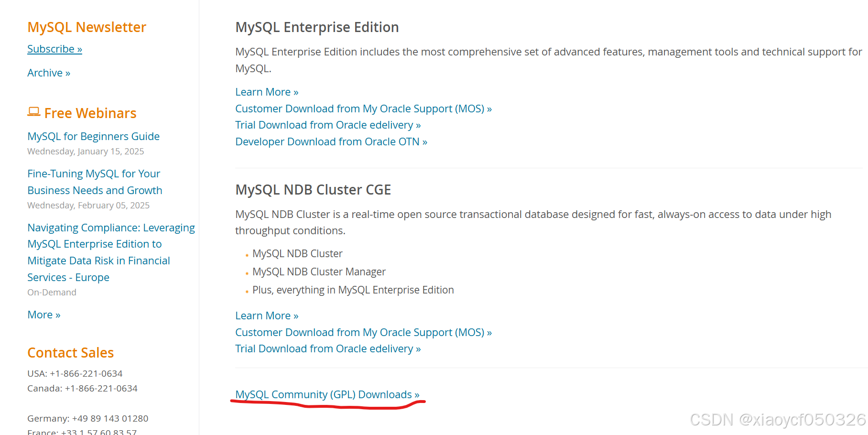Open Enterprise Edition Trial Download from edelivery
This screenshot has height=435, width=868.
click(328, 125)
